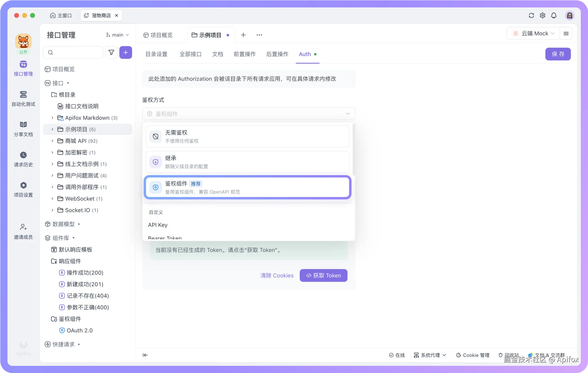The height and width of the screenshot is (373, 588).
Task: Click the search input field
Action: [x=73, y=52]
